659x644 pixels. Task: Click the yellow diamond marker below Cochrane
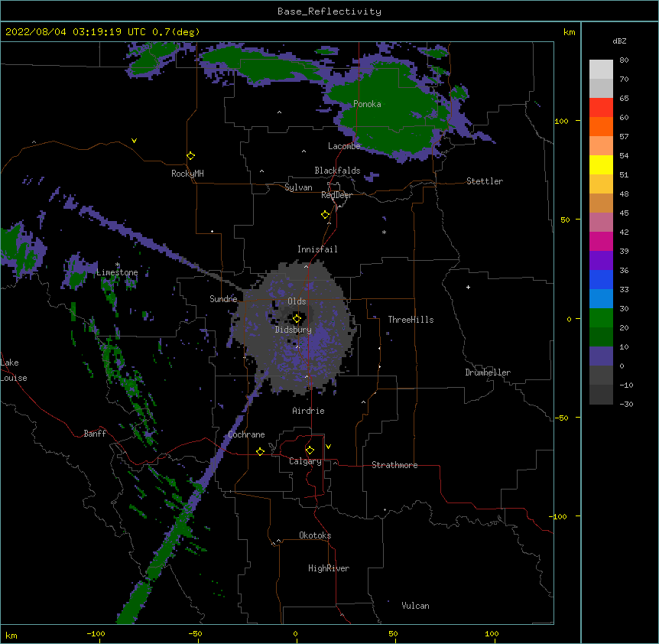coord(260,451)
